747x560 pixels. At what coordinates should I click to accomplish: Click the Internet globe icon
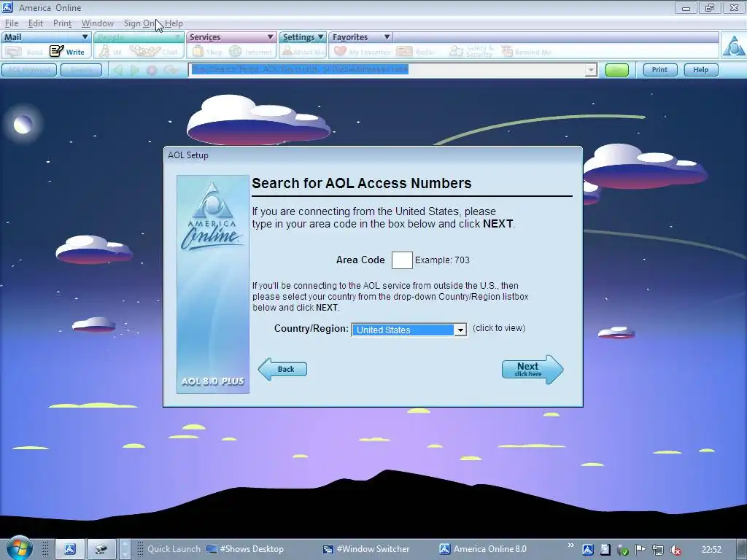[x=236, y=51]
